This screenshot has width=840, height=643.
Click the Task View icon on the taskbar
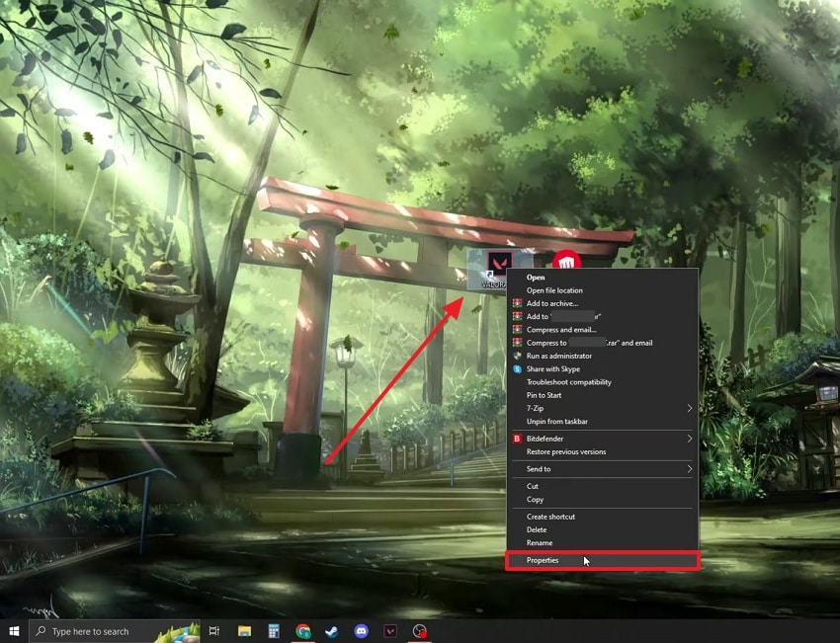pos(214,631)
